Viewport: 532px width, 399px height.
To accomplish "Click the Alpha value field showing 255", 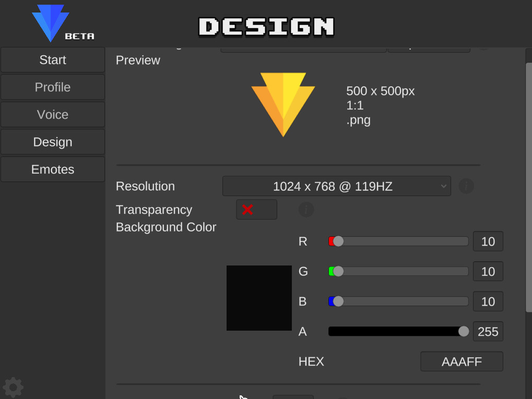I will (487, 331).
